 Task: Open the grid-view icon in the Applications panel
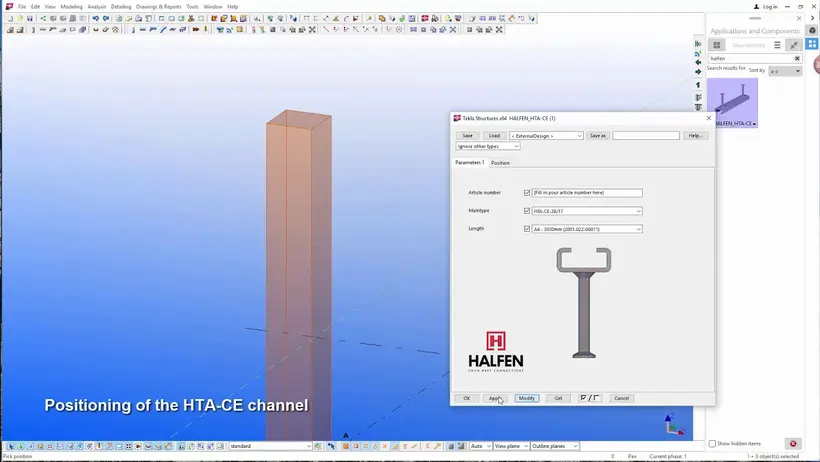click(717, 45)
